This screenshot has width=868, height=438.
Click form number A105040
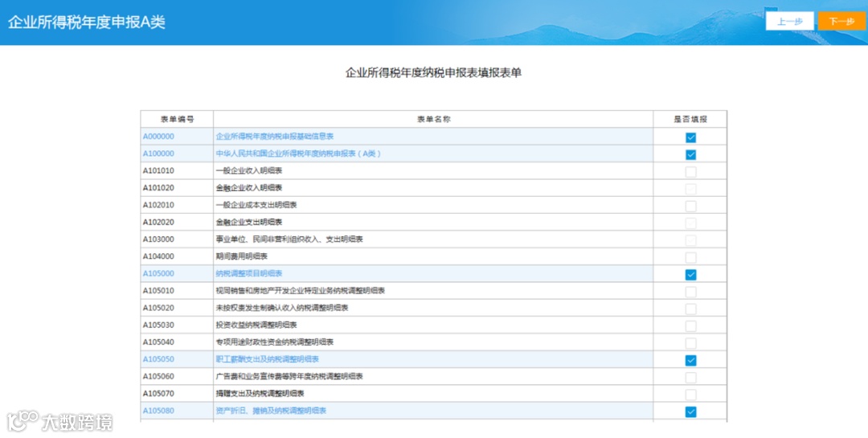pyautogui.click(x=158, y=342)
